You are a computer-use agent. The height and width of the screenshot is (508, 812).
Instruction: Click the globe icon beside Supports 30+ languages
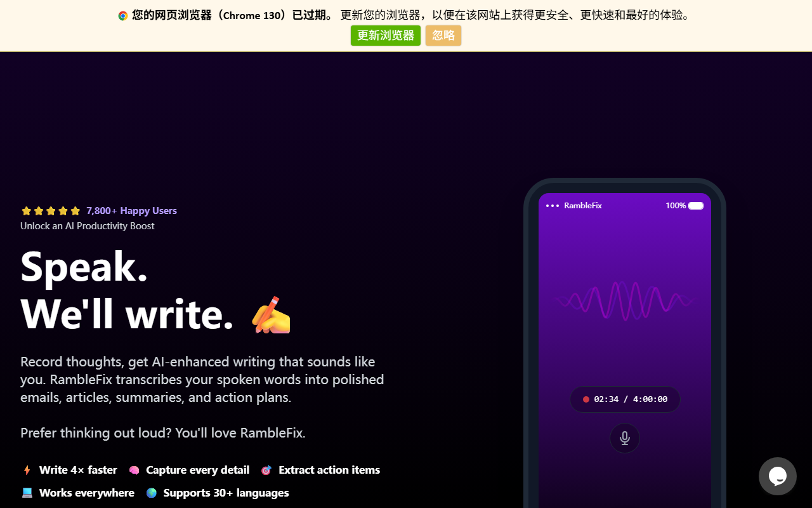[151, 493]
